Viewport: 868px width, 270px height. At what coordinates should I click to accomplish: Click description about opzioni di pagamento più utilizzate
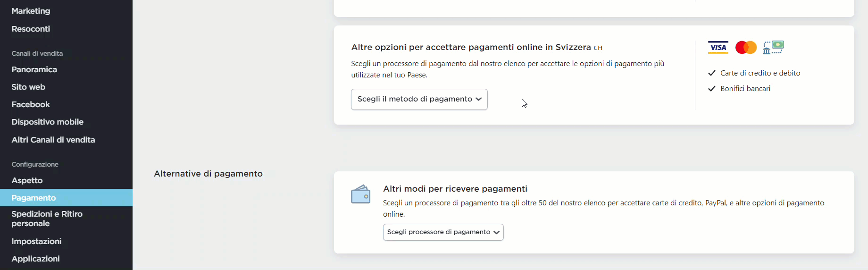click(508, 69)
